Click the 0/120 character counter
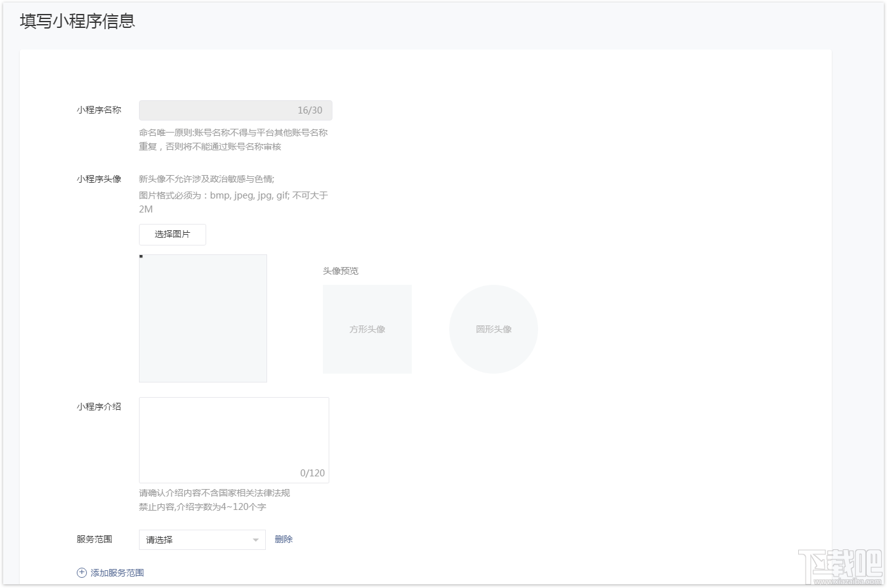Screen dimensions: 887x588 click(312, 473)
